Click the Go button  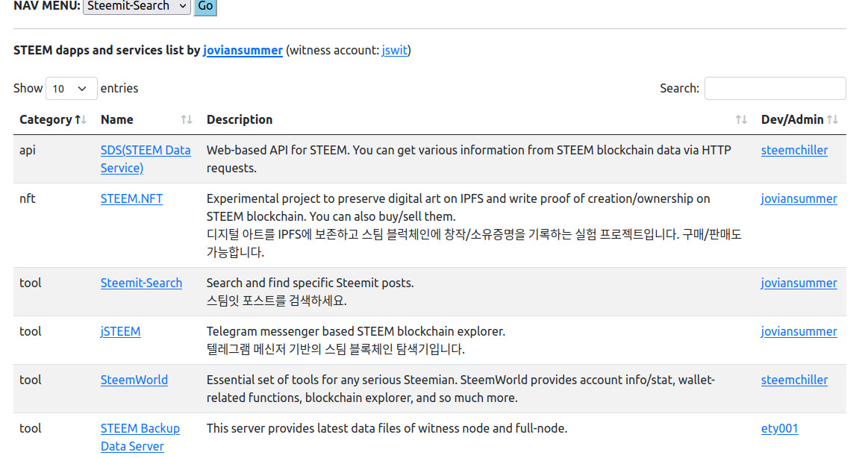tap(205, 6)
